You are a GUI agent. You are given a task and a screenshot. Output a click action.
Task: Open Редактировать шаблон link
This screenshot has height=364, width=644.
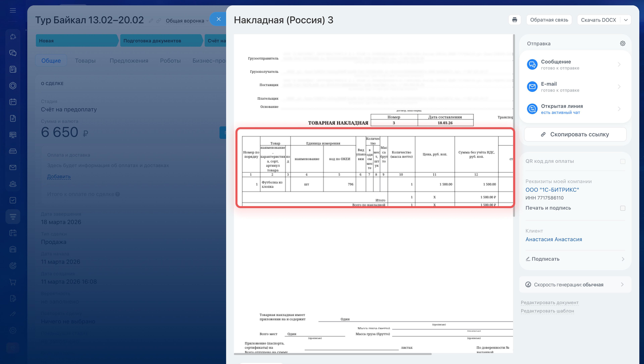(547, 311)
